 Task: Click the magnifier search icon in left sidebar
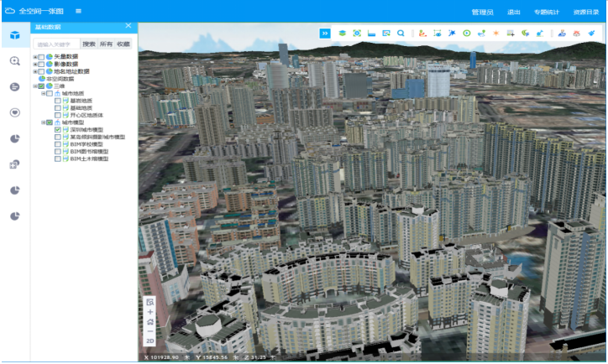(15, 60)
